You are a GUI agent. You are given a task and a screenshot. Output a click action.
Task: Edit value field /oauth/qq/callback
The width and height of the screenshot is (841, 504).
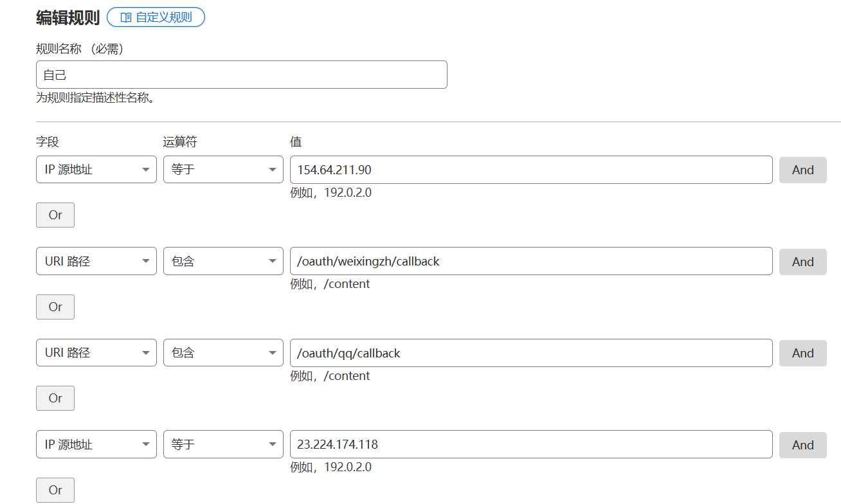click(531, 353)
